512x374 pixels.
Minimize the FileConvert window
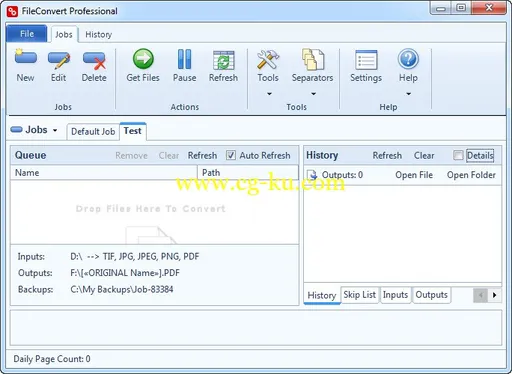[x=441, y=8]
